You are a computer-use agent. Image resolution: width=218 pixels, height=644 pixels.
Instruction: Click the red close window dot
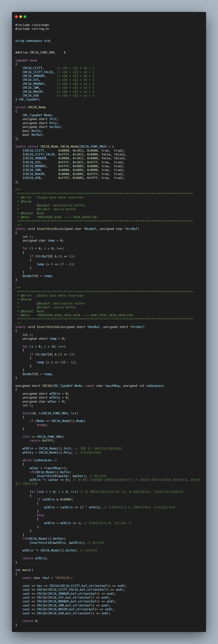click(x=16, y=17)
